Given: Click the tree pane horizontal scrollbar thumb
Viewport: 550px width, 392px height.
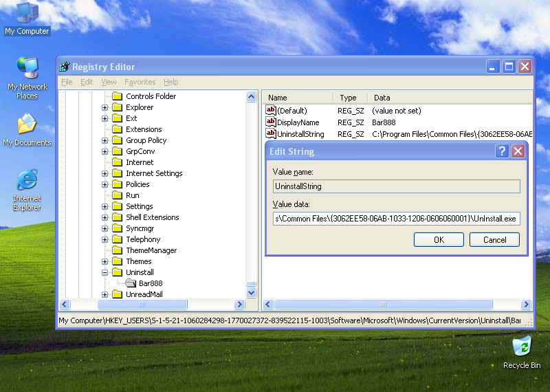Looking at the screenshot, I should click(142, 304).
